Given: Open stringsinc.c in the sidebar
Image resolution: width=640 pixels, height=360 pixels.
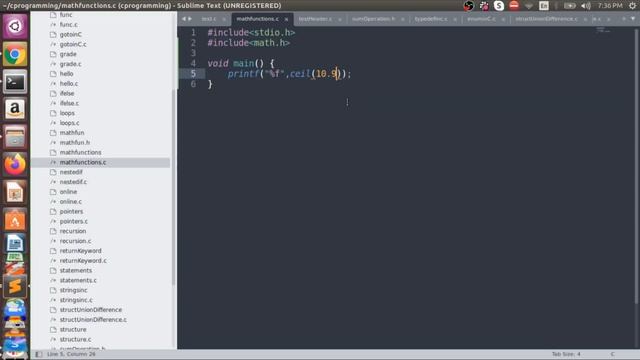Looking at the screenshot, I should (x=76, y=300).
